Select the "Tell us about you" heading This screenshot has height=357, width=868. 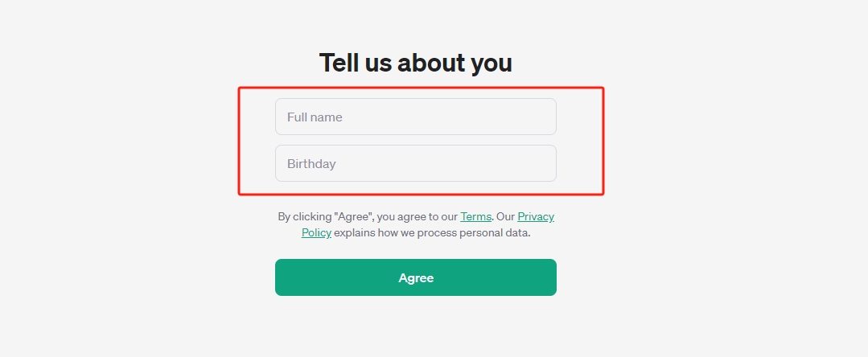[x=415, y=63]
